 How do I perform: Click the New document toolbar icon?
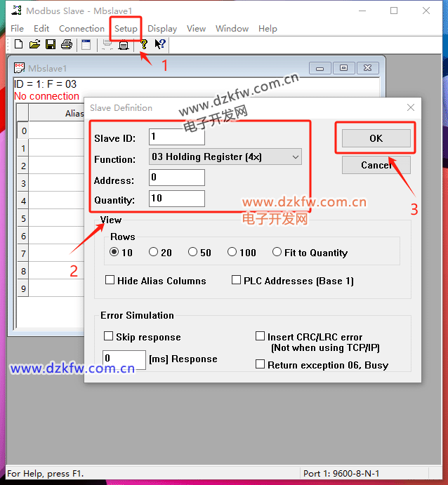(x=18, y=45)
